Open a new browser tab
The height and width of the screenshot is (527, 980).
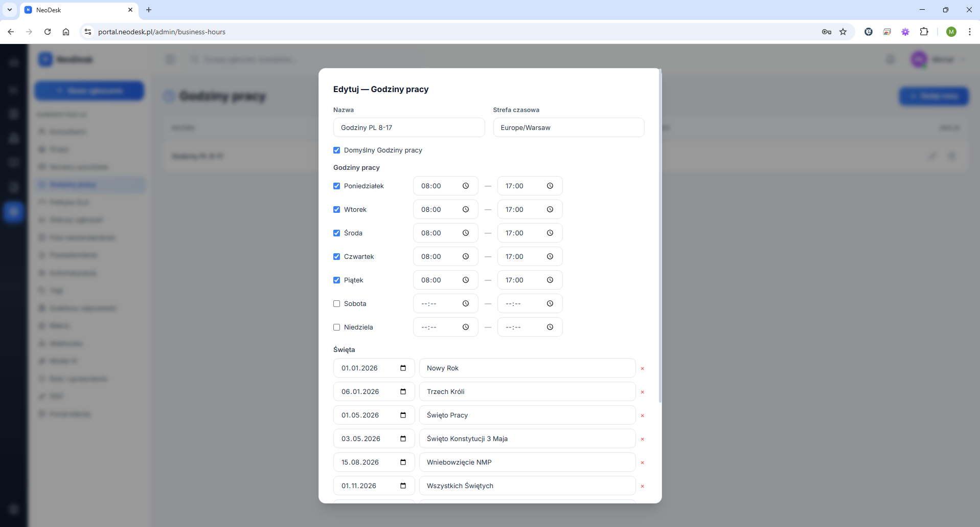coord(149,10)
